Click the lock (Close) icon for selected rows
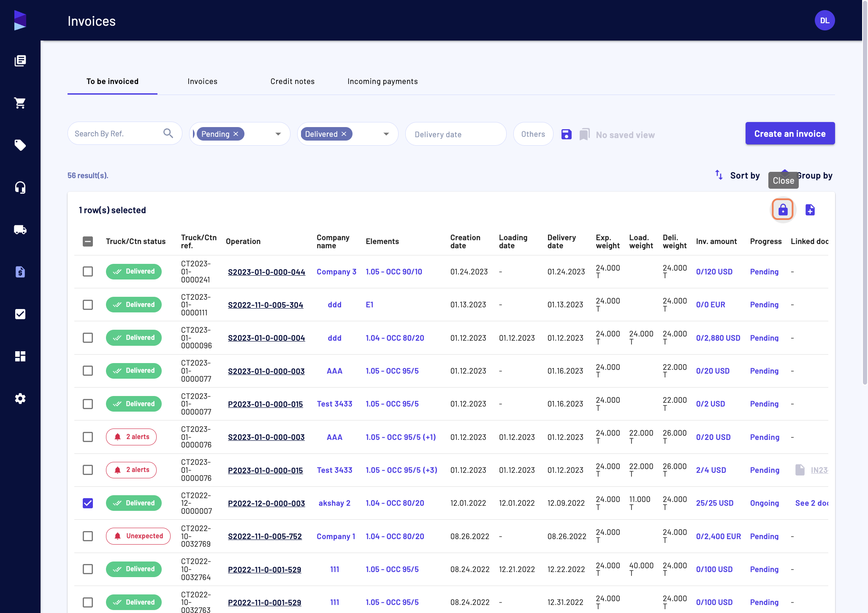The image size is (868, 613). 783,209
